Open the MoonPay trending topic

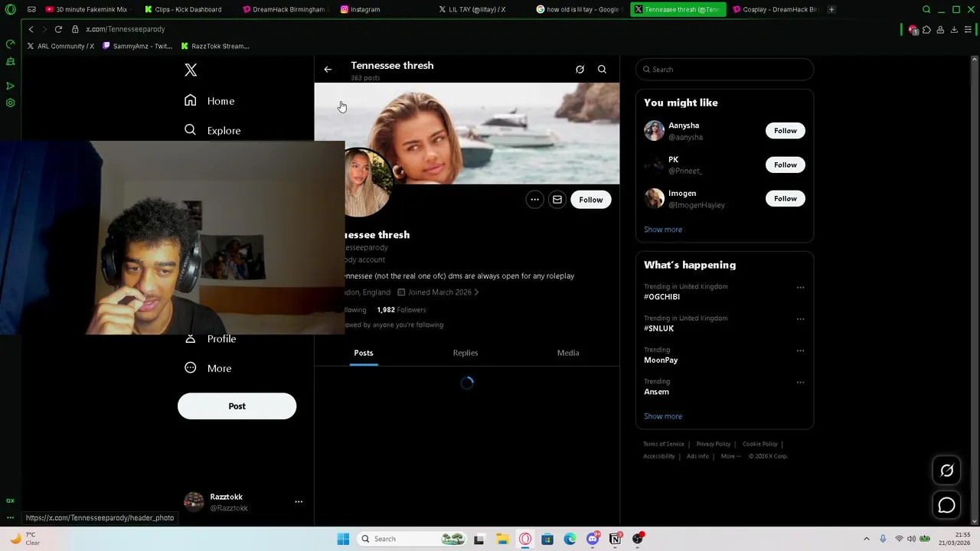click(x=661, y=360)
